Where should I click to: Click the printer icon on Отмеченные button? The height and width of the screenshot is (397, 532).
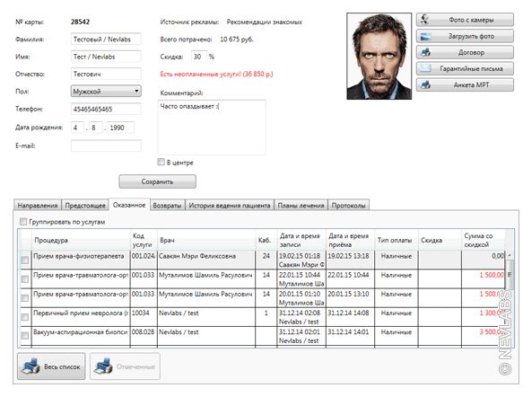pyautogui.click(x=103, y=366)
